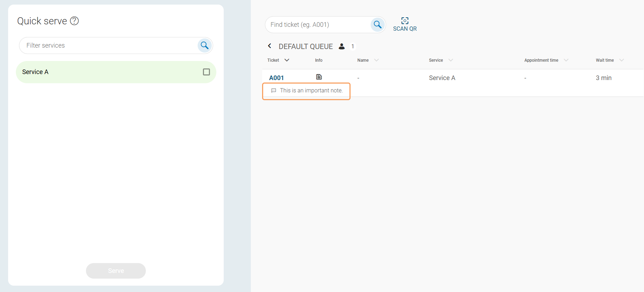Click the Find ticket search magnifier icon
644x292 pixels.
point(377,25)
